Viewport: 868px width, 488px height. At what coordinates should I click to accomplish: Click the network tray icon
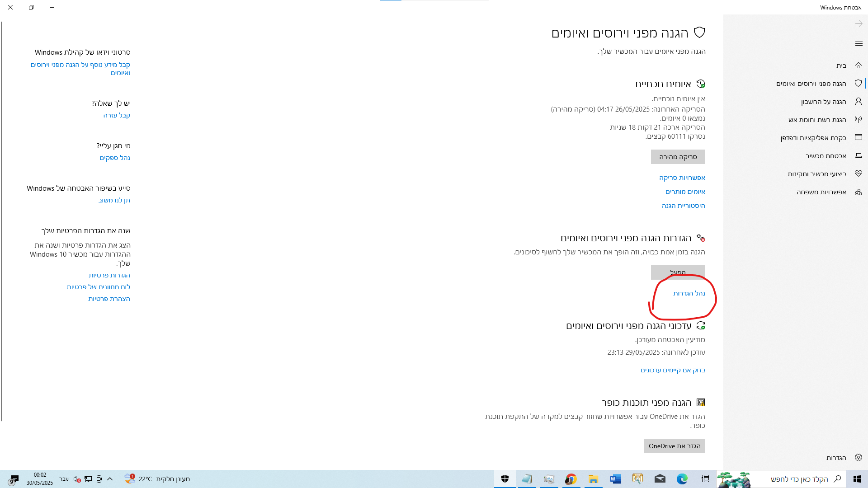point(88,479)
